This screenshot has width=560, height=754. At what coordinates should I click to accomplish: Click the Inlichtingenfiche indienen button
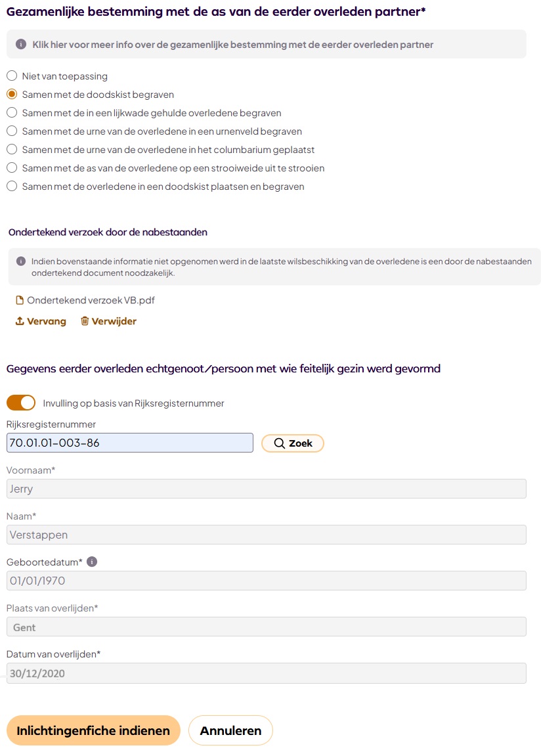93,730
